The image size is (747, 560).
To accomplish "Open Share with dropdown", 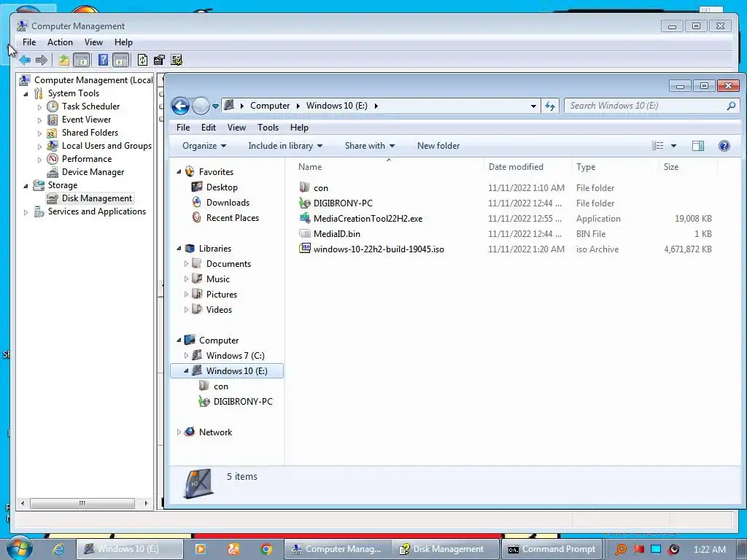I will (370, 146).
